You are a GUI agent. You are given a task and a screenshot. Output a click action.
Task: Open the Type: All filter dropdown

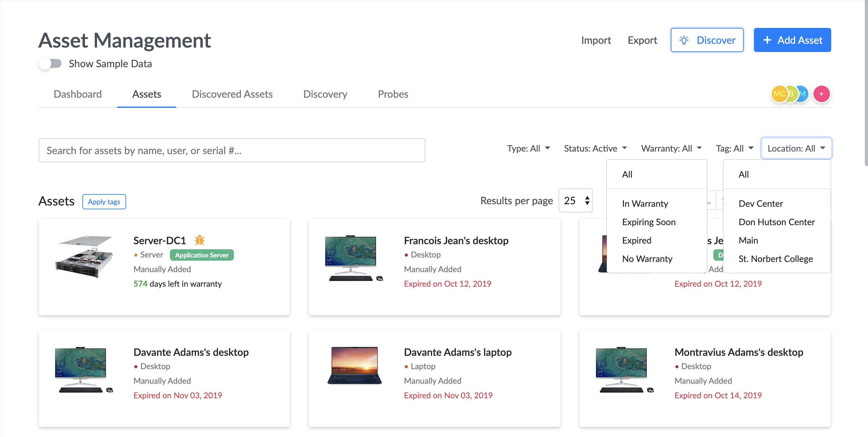tap(528, 148)
